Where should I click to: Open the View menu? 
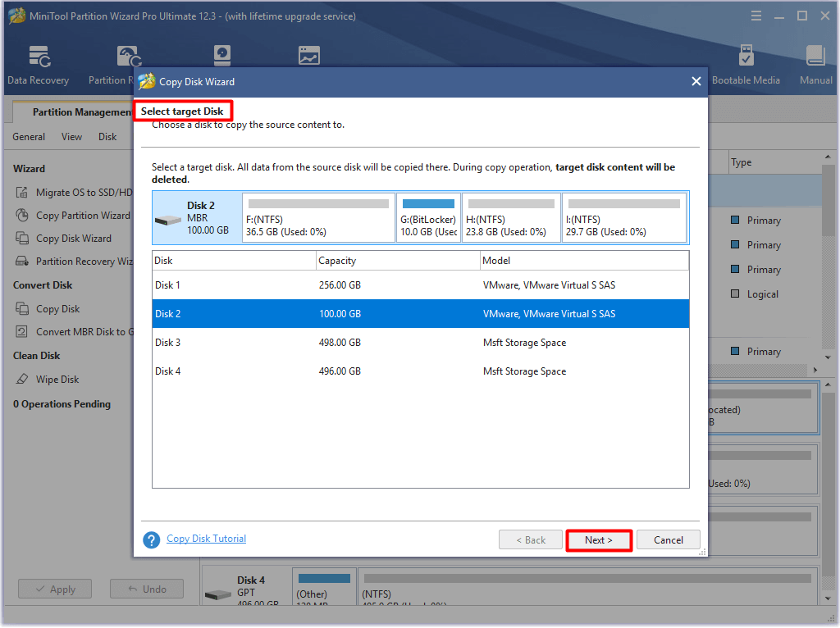[x=72, y=137]
